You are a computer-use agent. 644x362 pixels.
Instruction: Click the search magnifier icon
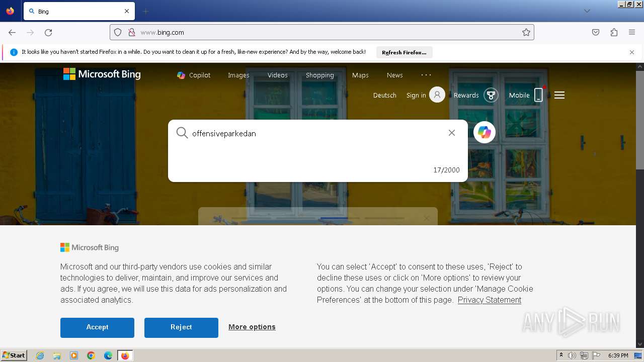point(182,133)
